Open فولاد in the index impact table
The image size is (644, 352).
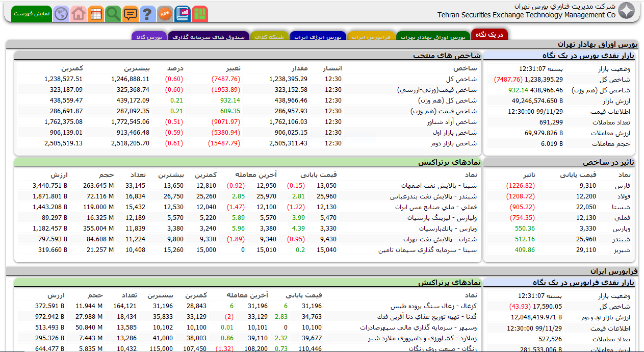pos(623,196)
